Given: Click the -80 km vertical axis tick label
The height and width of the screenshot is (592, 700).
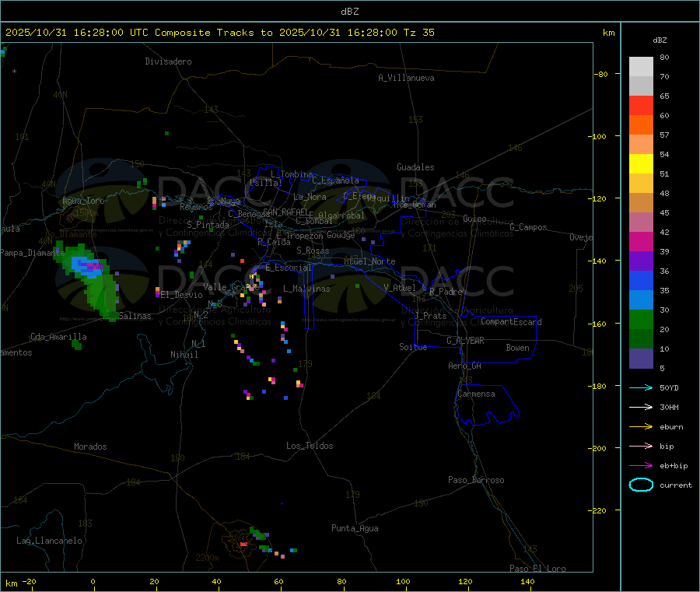Looking at the screenshot, I should point(600,74).
